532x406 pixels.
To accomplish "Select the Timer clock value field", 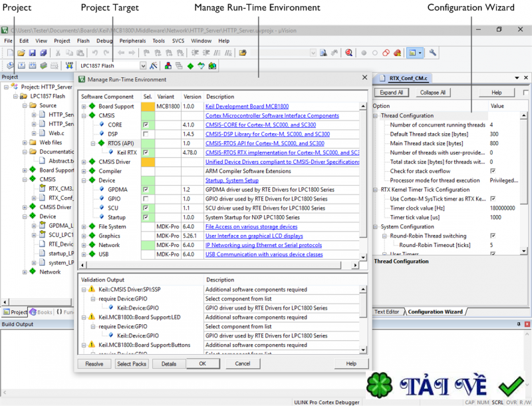I will tap(502, 208).
